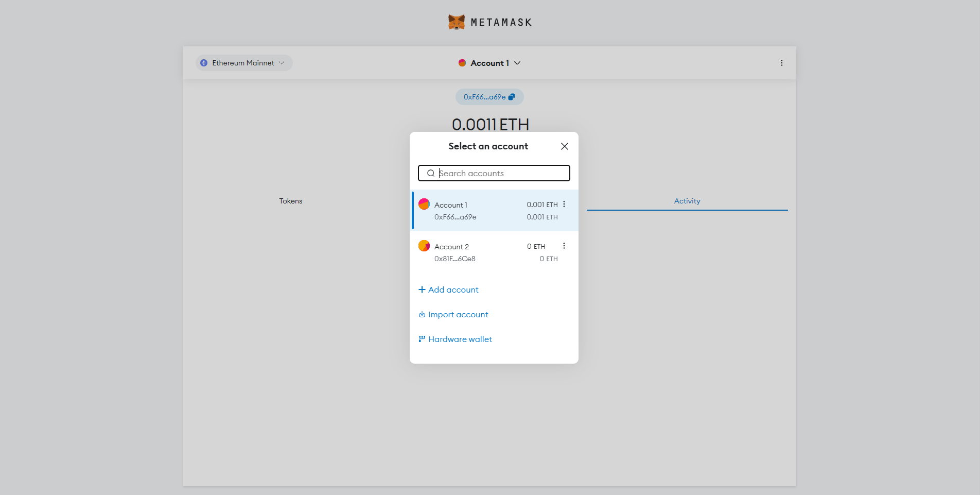Open options menu for Account 2
The image size is (980, 495).
tap(564, 246)
